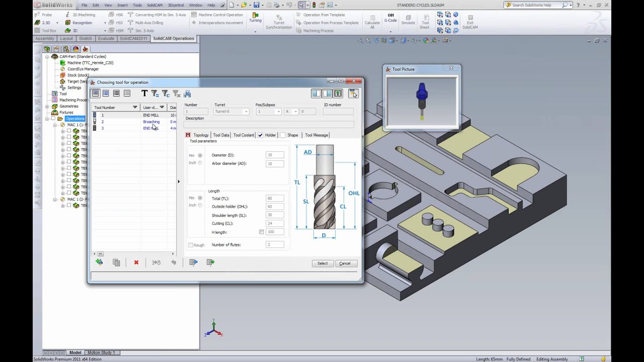
Task: Click the Save icon in the top toolbar
Action: coord(257,5)
